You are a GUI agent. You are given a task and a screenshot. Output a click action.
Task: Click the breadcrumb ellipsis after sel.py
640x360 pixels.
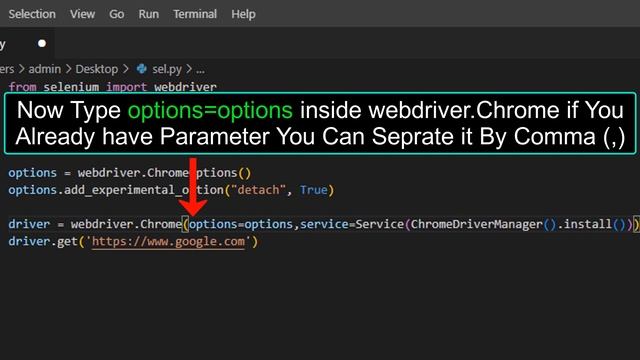(x=200, y=70)
